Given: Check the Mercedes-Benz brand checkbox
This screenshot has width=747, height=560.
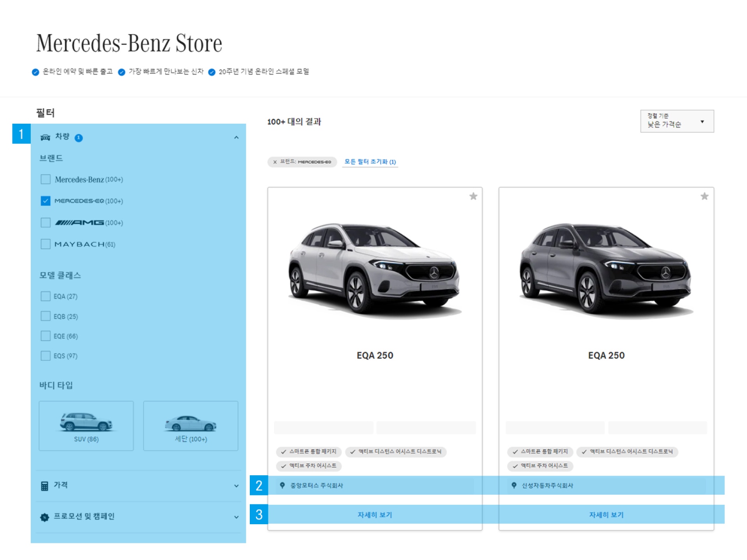Looking at the screenshot, I should (x=46, y=179).
